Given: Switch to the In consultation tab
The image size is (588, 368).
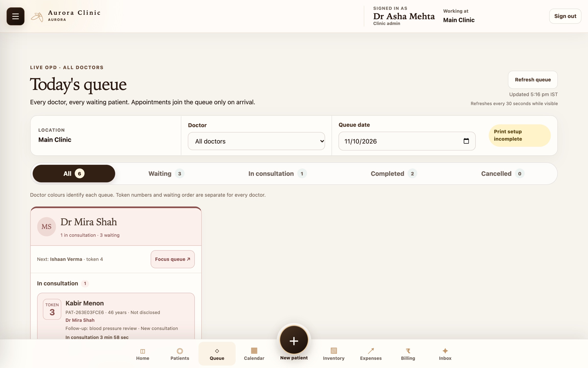Looking at the screenshot, I should pyautogui.click(x=277, y=173).
